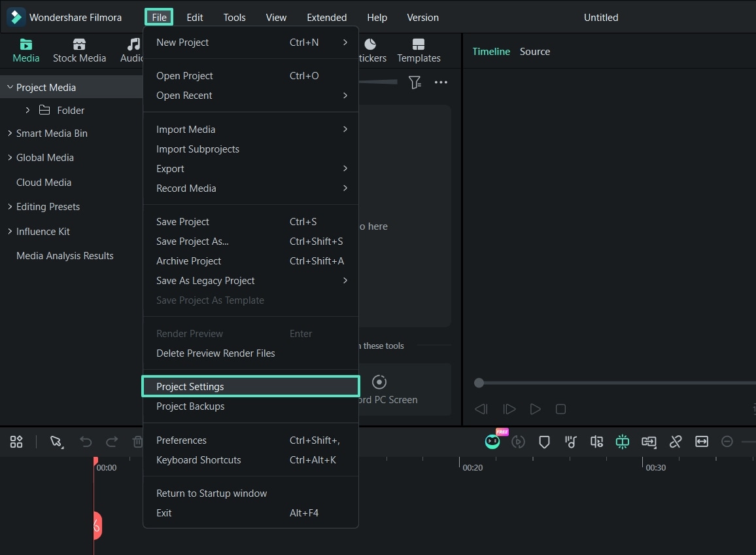Image resolution: width=756 pixels, height=555 pixels.
Task: Collapse the Project Media tree
Action: tap(10, 87)
